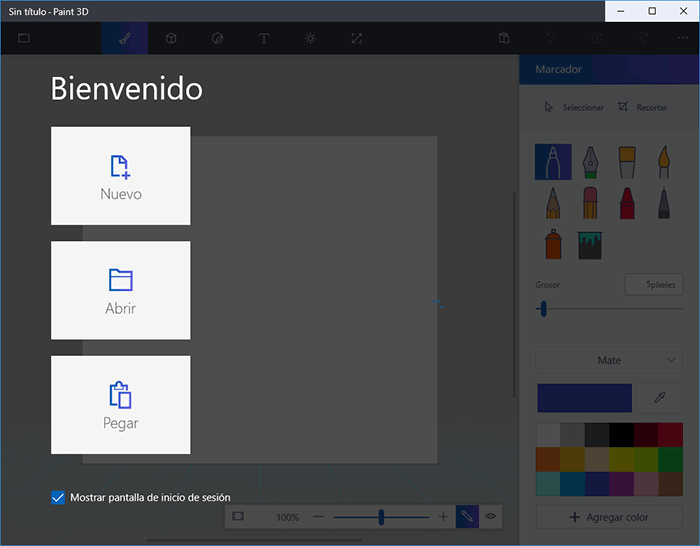Click the zoom slider handle
This screenshot has width=700, height=546.
tap(381, 517)
